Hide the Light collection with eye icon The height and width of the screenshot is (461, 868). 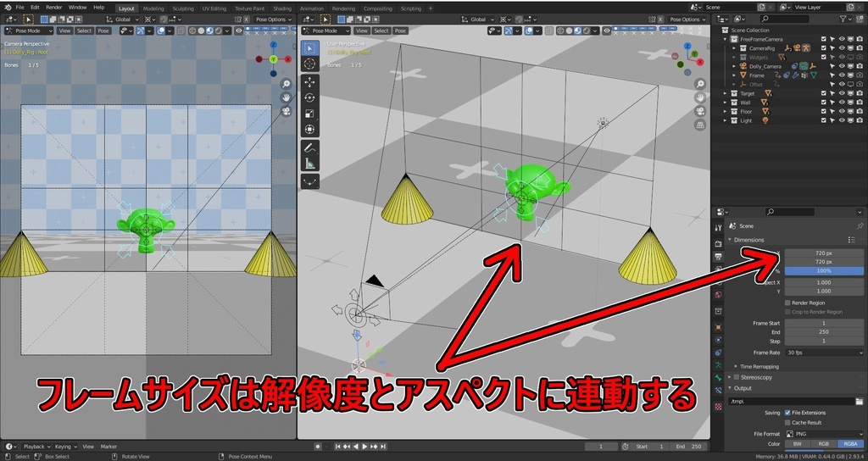click(x=842, y=120)
